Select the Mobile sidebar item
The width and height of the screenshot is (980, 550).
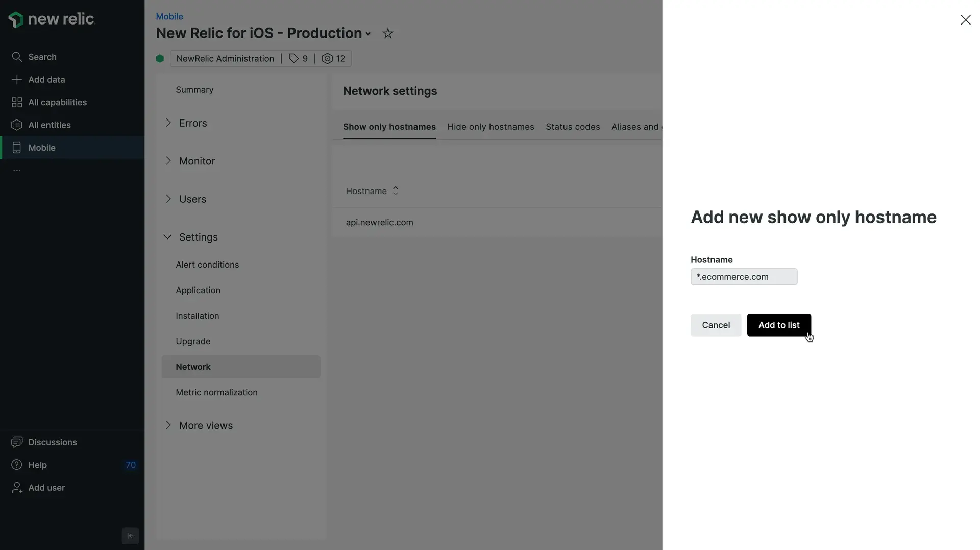(x=72, y=148)
